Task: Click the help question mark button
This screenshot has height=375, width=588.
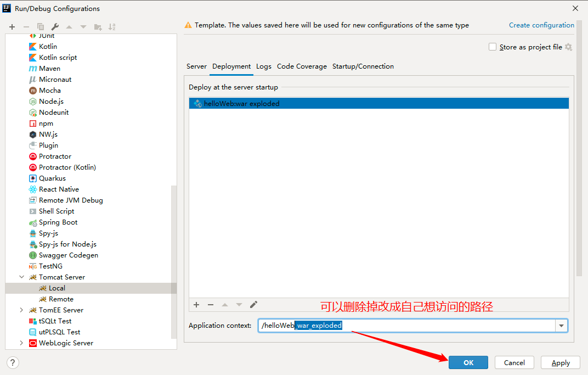Action: coord(13,362)
